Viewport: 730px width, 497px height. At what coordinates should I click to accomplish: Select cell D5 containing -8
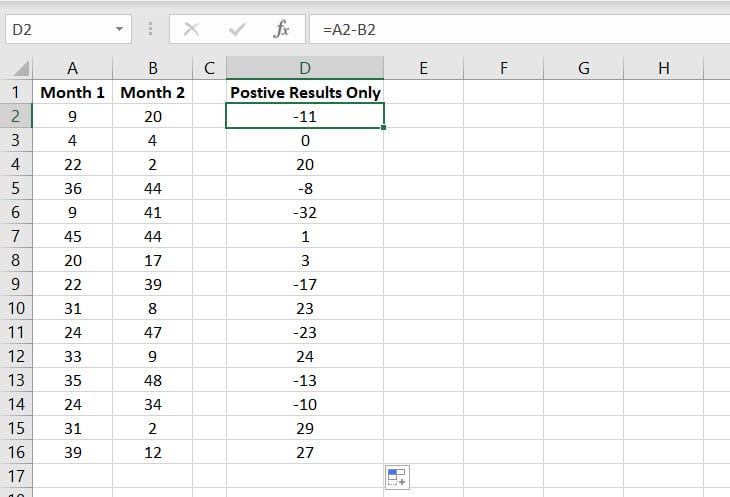coord(305,188)
